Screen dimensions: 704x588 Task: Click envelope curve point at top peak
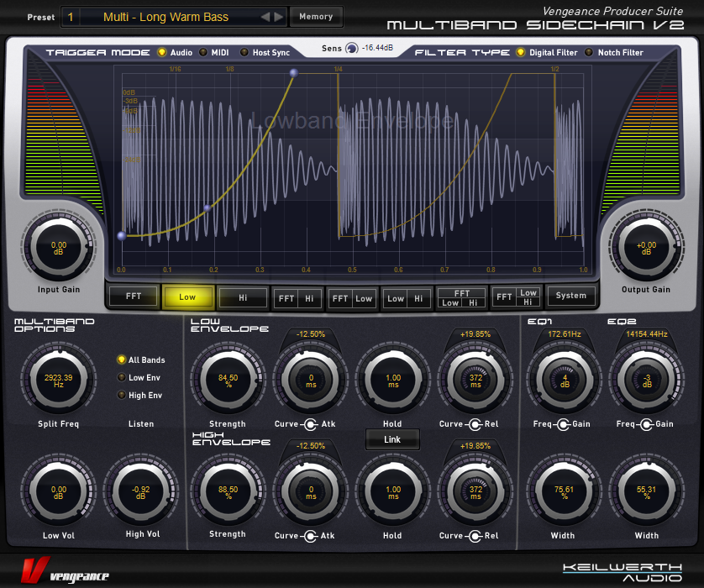tap(293, 73)
